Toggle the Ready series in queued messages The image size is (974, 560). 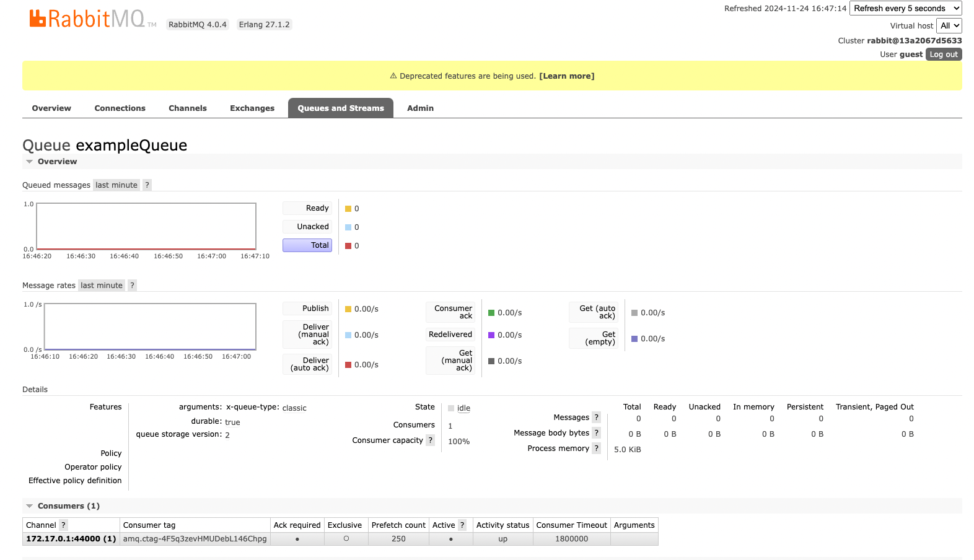coord(307,208)
